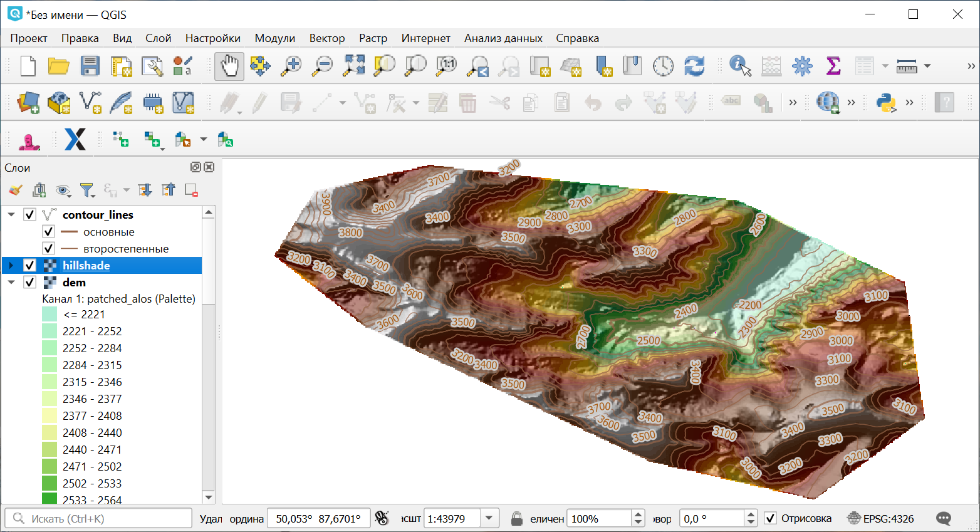This screenshot has width=980, height=532.
Task: Open the Statistical Summary sigma icon
Action: 833,66
